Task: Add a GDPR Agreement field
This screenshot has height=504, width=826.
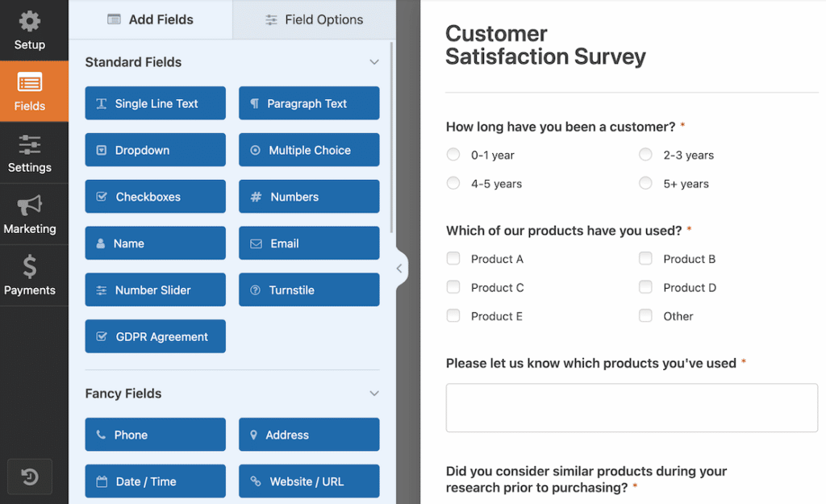Action: pos(155,336)
